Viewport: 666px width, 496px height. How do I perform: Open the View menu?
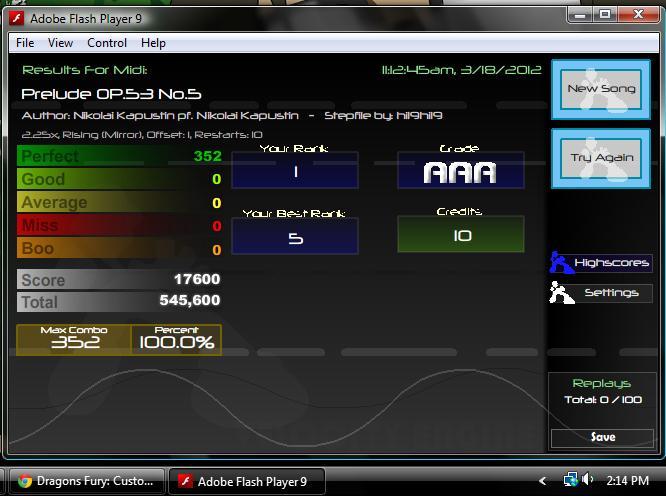point(60,43)
